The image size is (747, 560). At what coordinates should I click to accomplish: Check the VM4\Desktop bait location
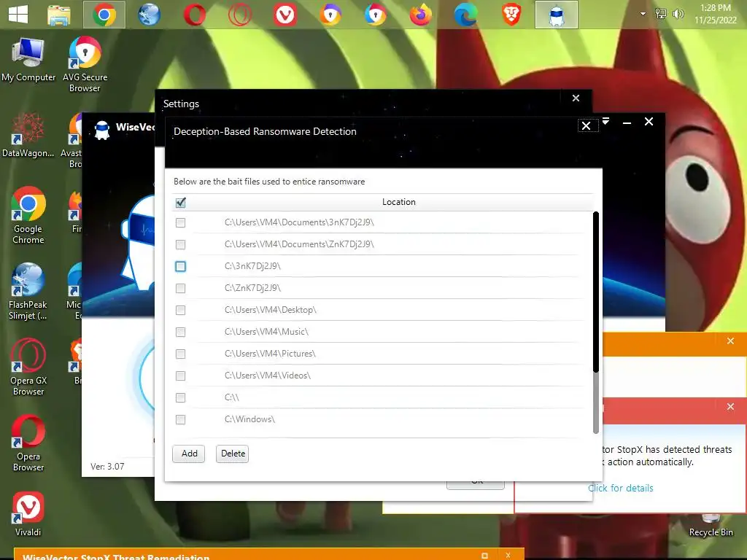(x=181, y=310)
